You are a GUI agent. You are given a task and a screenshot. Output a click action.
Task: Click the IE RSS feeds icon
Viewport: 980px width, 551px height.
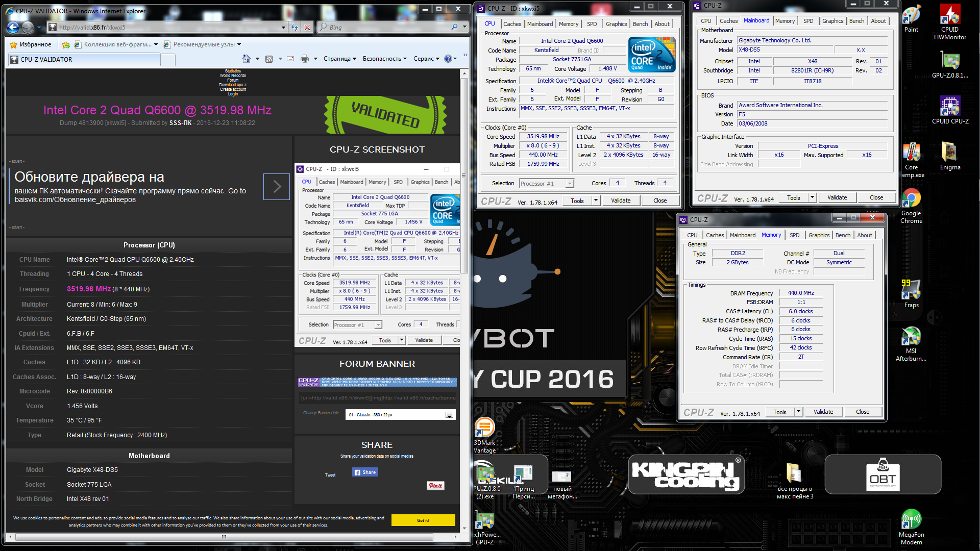(x=269, y=59)
